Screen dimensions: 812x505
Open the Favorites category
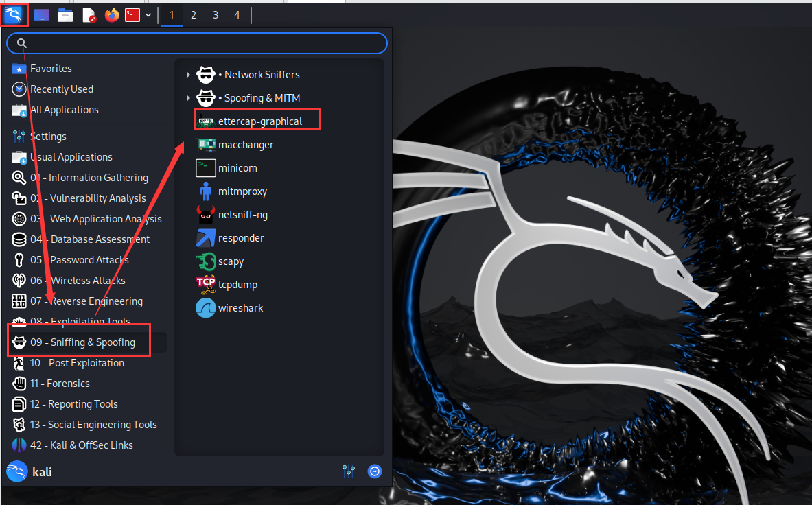(88, 69)
